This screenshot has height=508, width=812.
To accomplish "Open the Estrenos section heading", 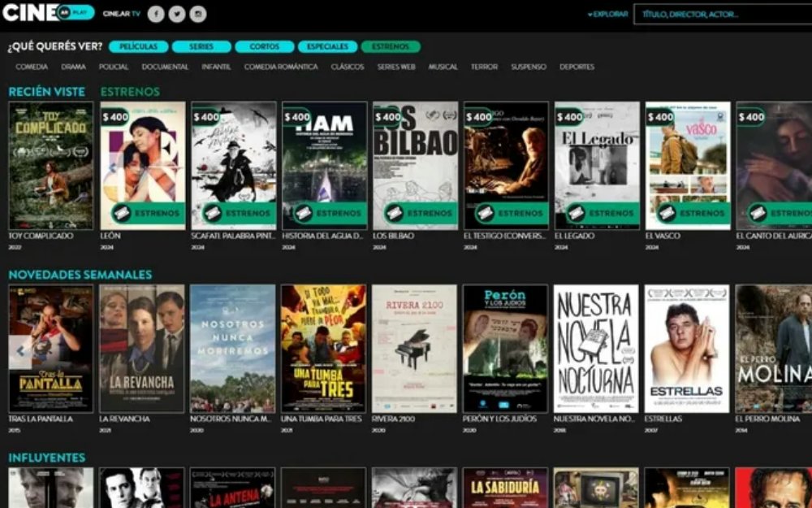I will 130,92.
